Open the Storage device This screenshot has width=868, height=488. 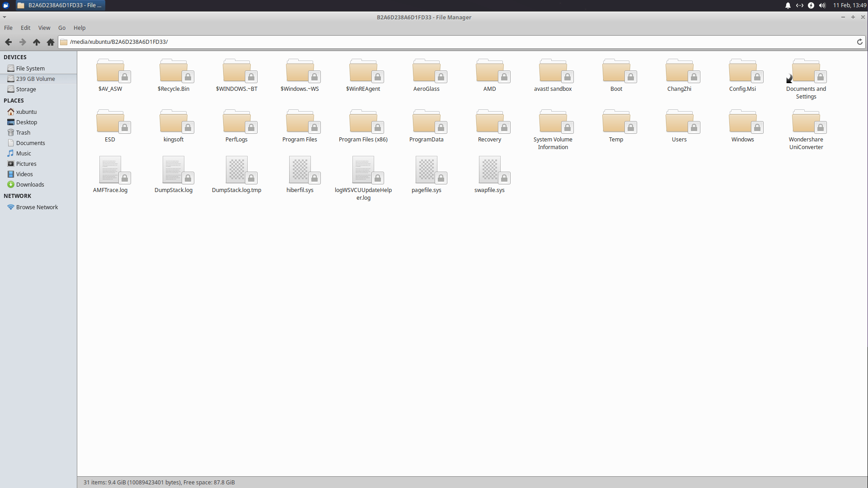point(38,89)
